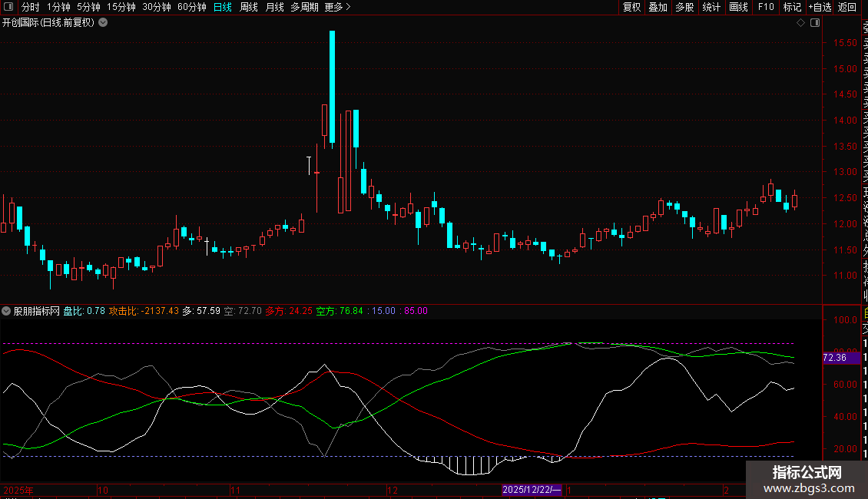This screenshot has height=499, width=868.
Task: Click the 返回 back button
Action: point(847,7)
